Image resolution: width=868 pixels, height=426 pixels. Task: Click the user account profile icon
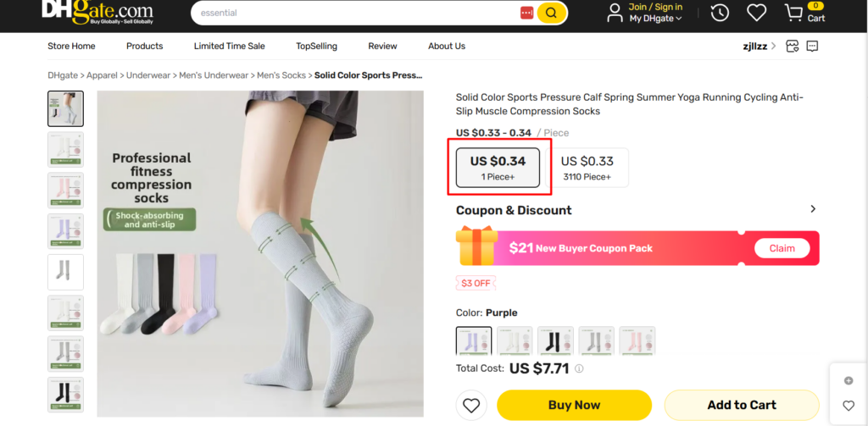tap(615, 13)
